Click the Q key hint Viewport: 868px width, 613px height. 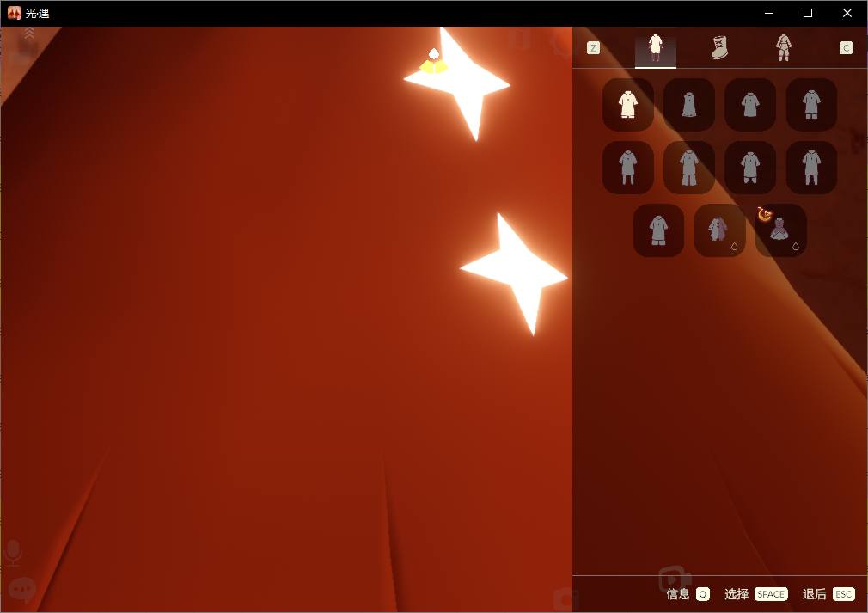pos(702,594)
